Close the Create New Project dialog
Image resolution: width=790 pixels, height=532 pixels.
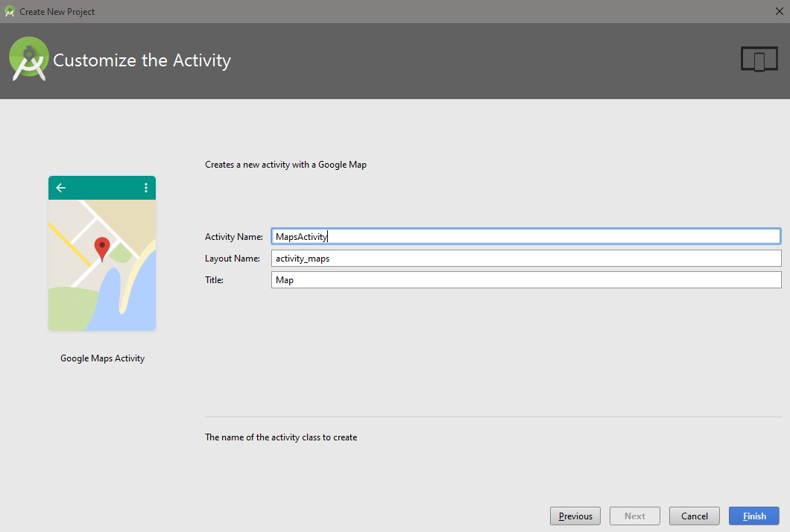click(779, 11)
